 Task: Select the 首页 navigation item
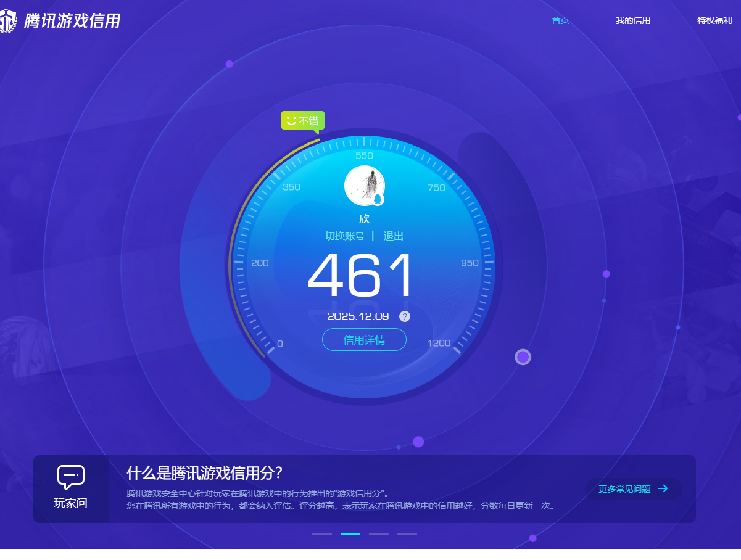(x=560, y=20)
